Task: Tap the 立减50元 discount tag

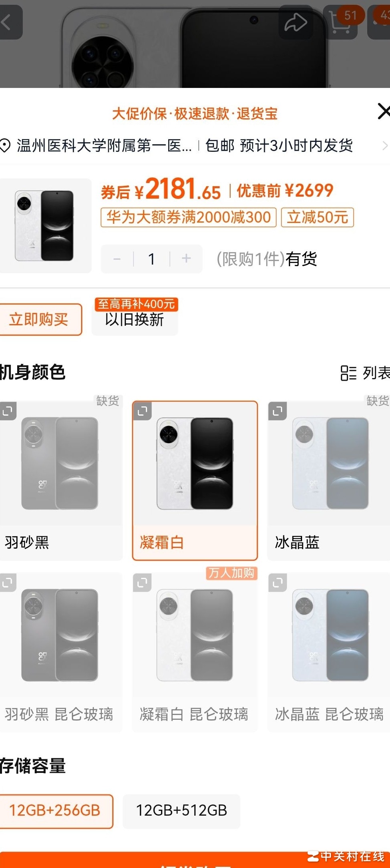Action: pos(318,217)
